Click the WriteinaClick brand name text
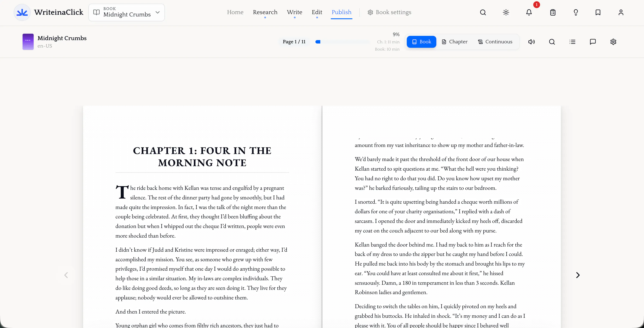The height and width of the screenshot is (328, 644). pyautogui.click(x=59, y=12)
